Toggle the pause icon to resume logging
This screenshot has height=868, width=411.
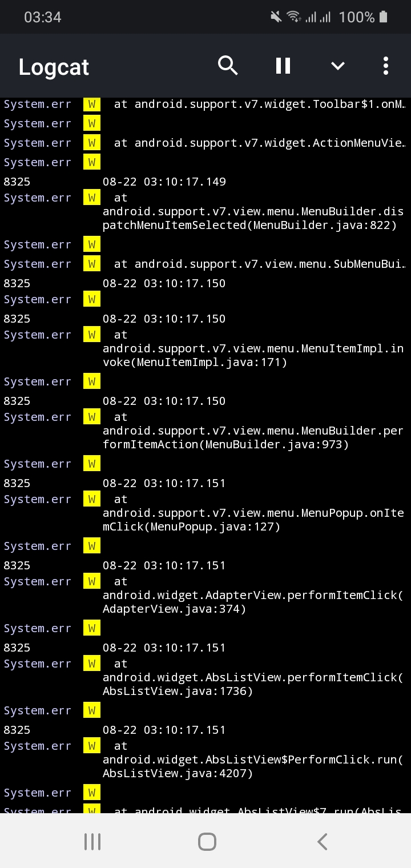pos(283,65)
